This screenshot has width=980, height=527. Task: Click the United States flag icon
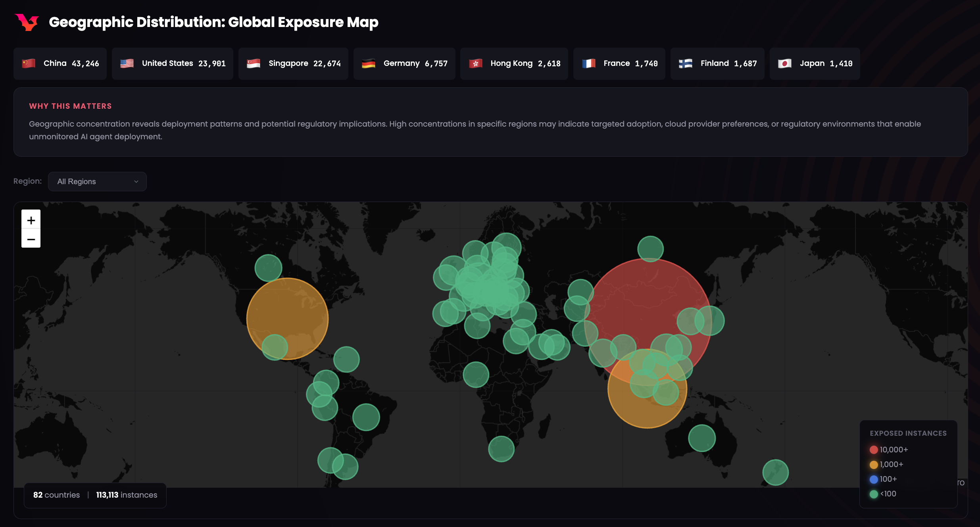[127, 63]
